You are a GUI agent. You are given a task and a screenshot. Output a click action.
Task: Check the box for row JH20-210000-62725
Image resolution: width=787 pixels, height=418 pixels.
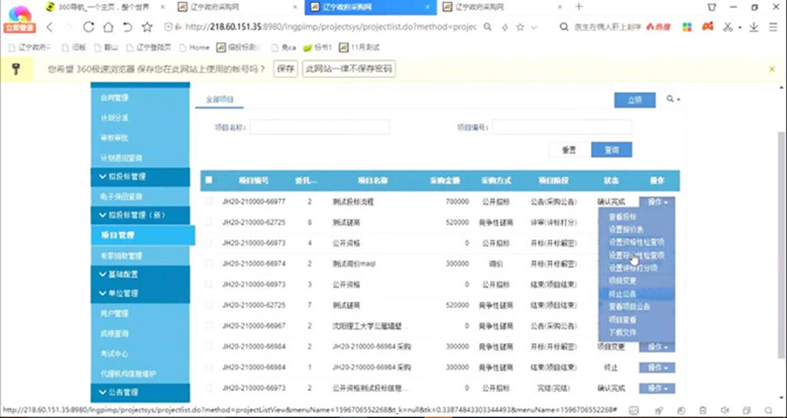[x=209, y=221]
